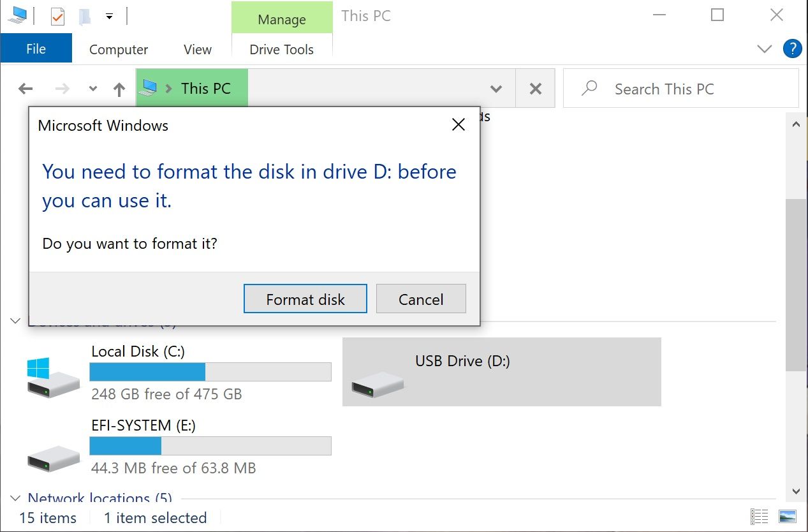Viewport: 808px width, 532px height.
Task: Click the scrollbar up arrow
Action: coord(795,125)
